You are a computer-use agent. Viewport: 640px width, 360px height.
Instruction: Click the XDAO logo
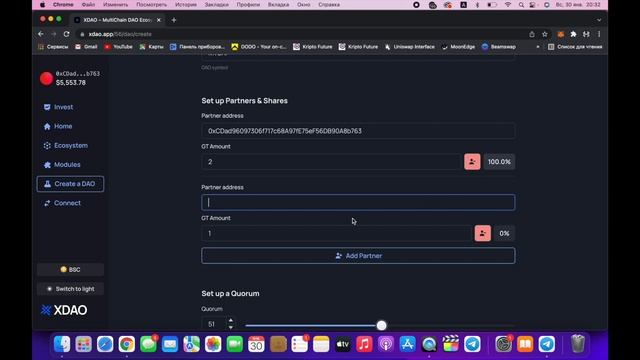(64, 310)
